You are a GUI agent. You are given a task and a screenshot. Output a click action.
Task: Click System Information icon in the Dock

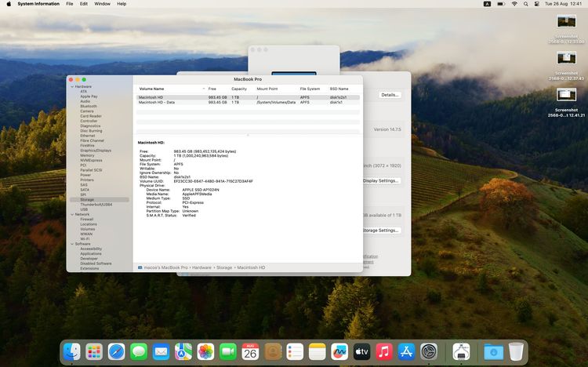461,352
